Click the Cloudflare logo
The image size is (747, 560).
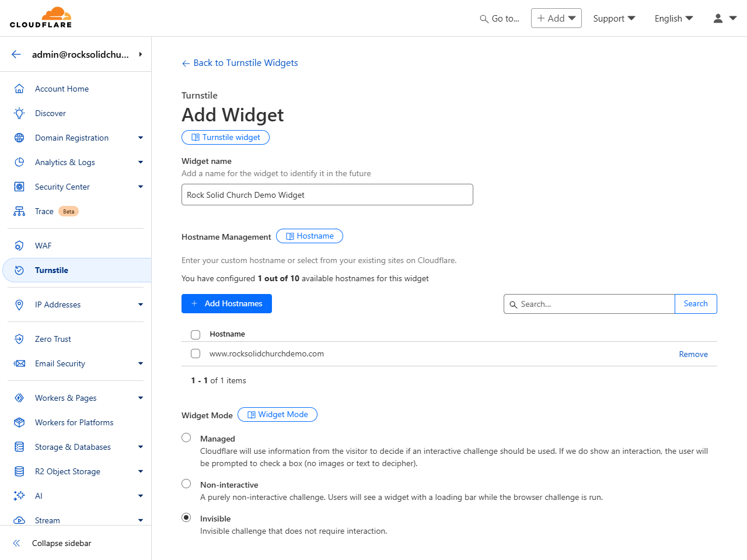(41, 17)
